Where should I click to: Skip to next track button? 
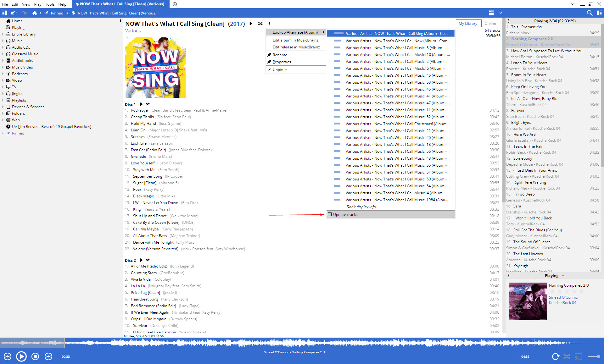[x=48, y=356]
